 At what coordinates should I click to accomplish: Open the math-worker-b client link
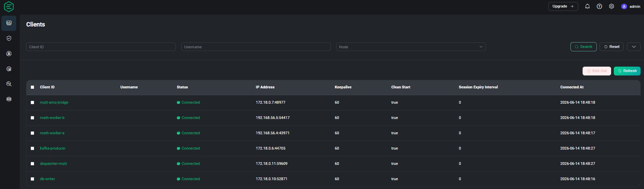52,118
